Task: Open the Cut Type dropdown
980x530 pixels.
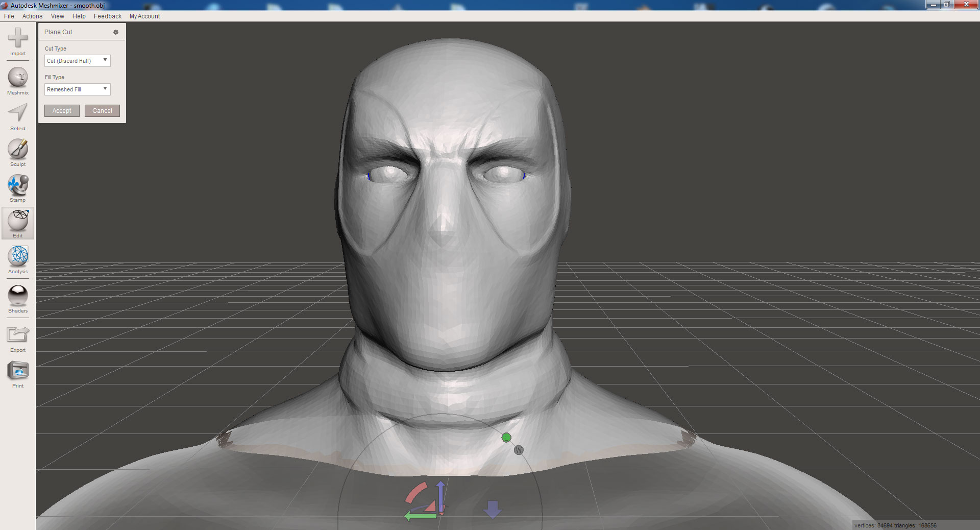Action: click(x=77, y=61)
